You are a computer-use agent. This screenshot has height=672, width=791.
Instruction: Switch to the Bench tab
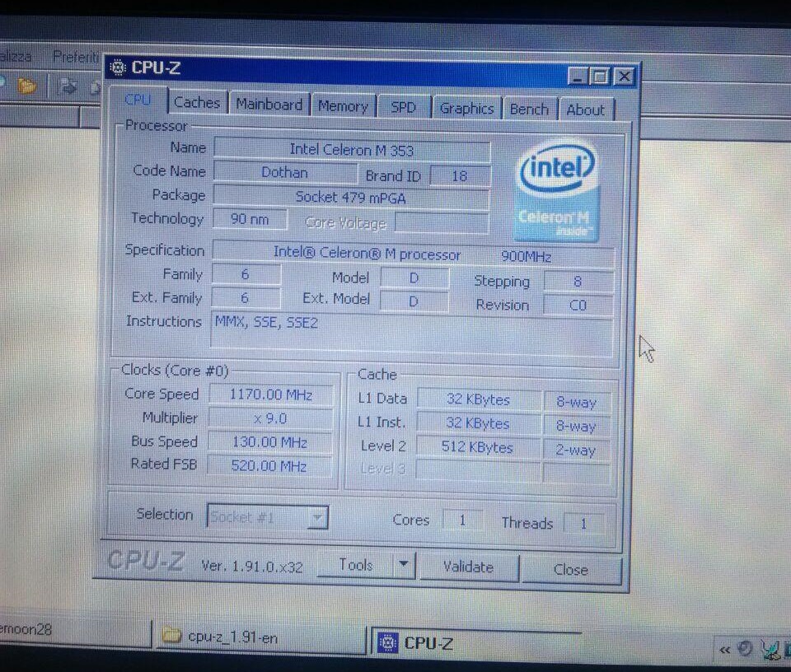529,110
